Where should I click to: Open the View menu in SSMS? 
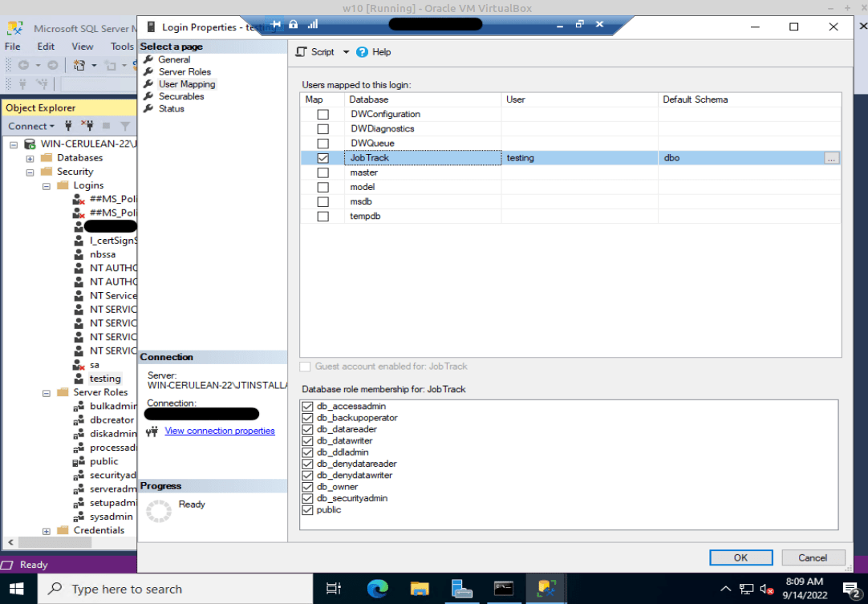[83, 47]
